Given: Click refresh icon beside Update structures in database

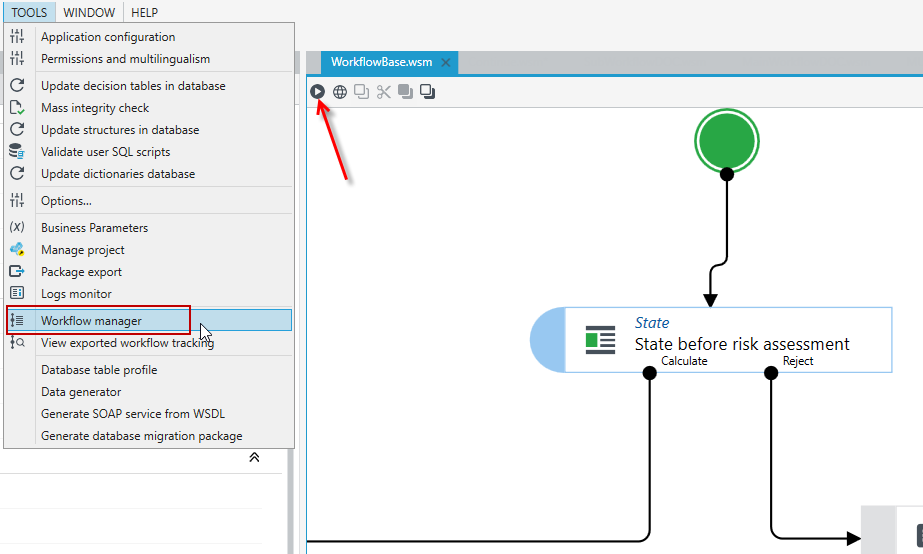Looking at the screenshot, I should [17, 129].
